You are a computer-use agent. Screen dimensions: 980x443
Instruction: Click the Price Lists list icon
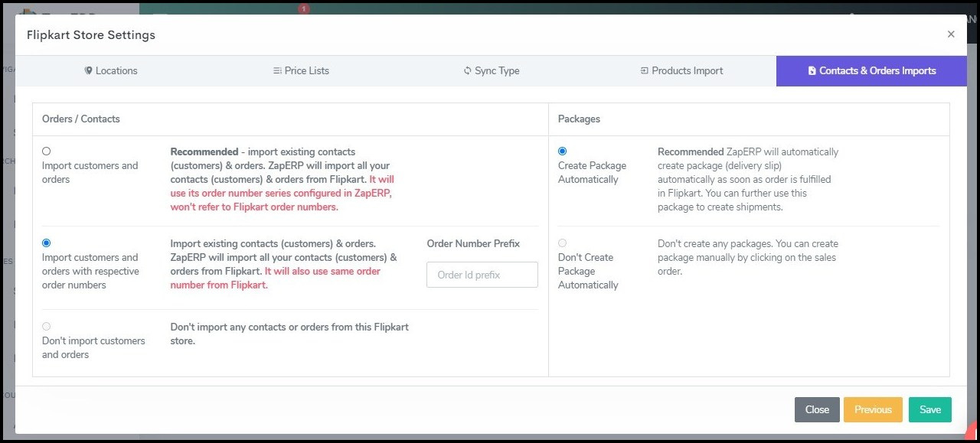point(277,70)
